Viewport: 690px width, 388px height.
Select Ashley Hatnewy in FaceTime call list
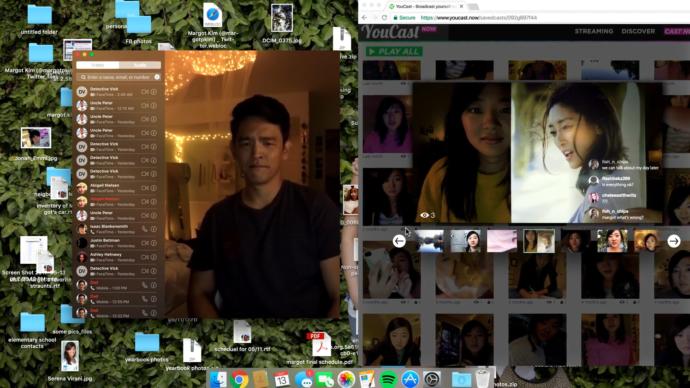(x=119, y=256)
